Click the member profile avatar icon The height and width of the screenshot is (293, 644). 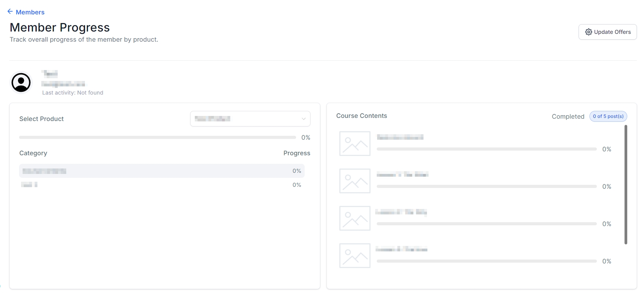click(21, 82)
